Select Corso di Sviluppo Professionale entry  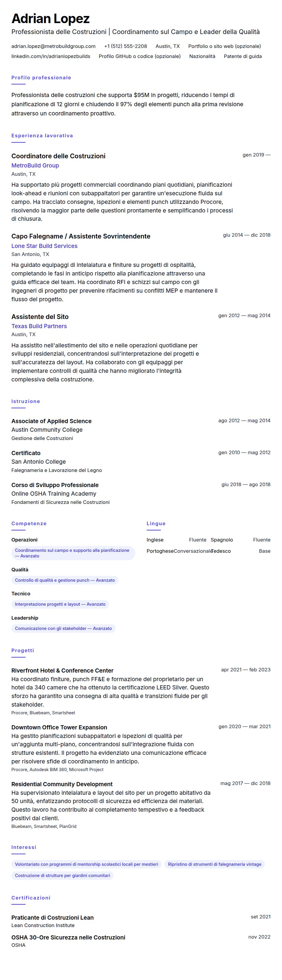55,485
